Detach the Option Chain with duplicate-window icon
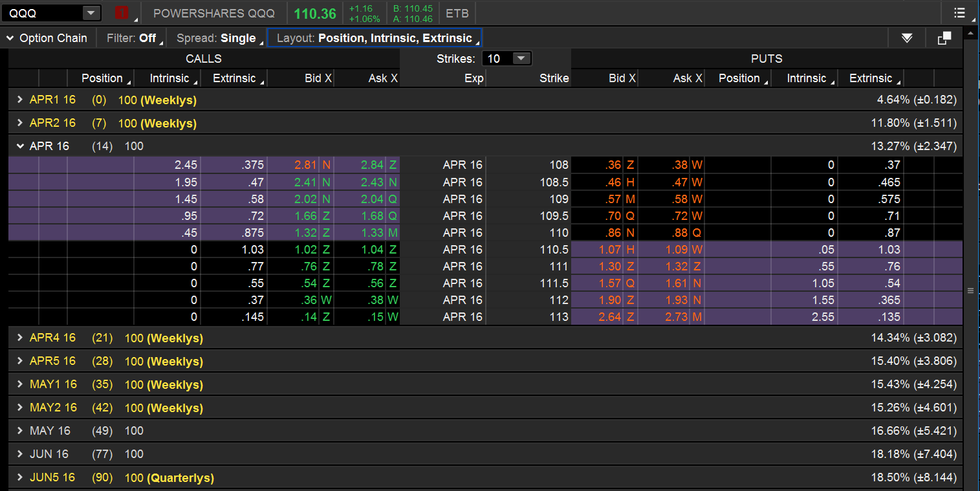 tap(944, 38)
